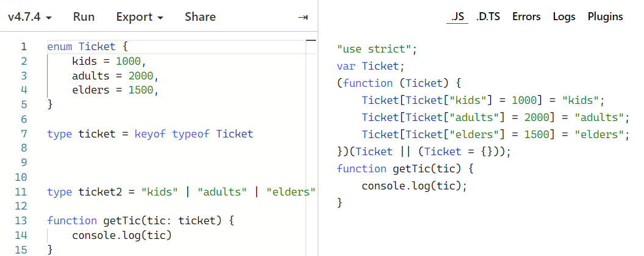Click line number 13 in editor gutter

coord(21,221)
